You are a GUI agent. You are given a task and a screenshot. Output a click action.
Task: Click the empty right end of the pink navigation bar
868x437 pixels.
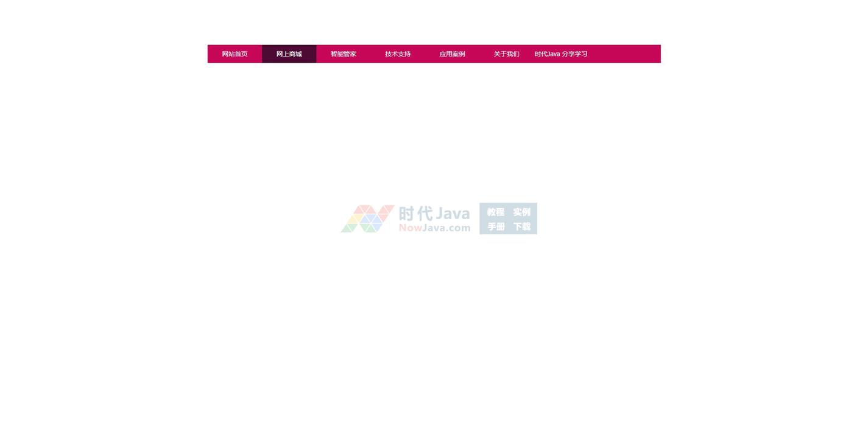click(627, 54)
